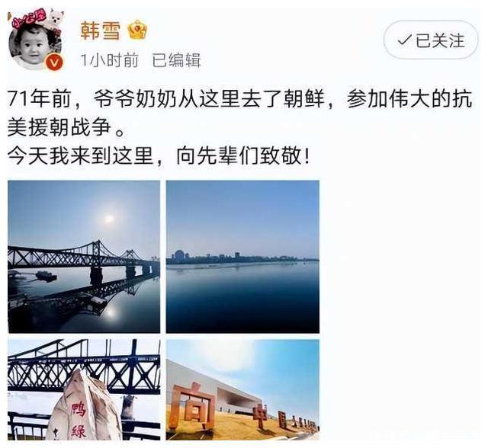Screen dimensions: 488x448
Task: Click the boat in the bridge photo
Action: click(46, 276)
